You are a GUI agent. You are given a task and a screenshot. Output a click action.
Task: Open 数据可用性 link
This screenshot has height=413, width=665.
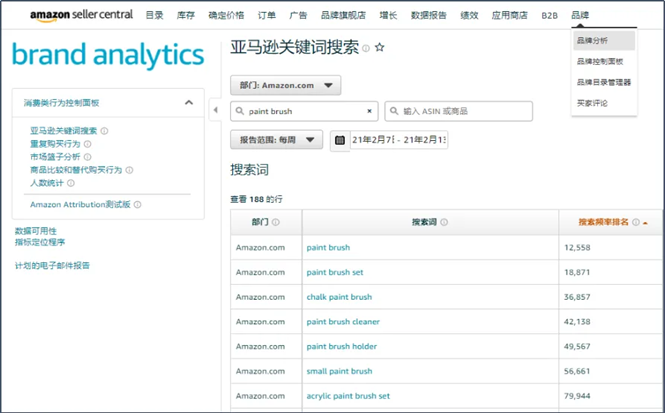pos(36,231)
